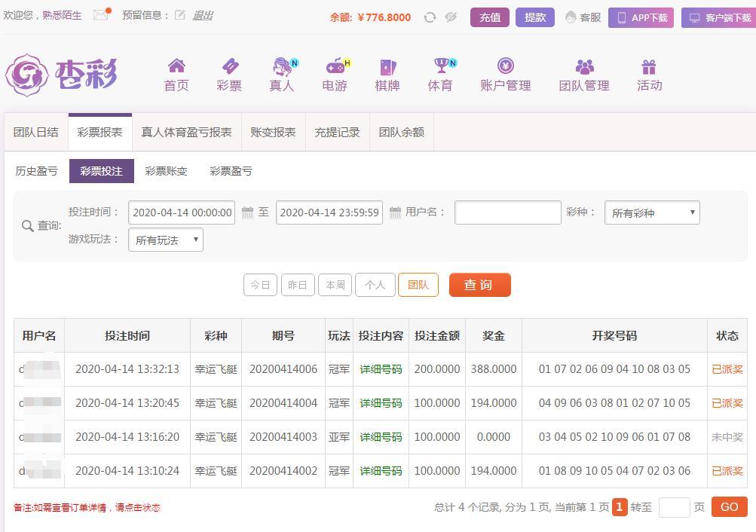Image resolution: width=756 pixels, height=532 pixels.
Task: Click the balance refresh icon
Action: pyautogui.click(x=430, y=17)
